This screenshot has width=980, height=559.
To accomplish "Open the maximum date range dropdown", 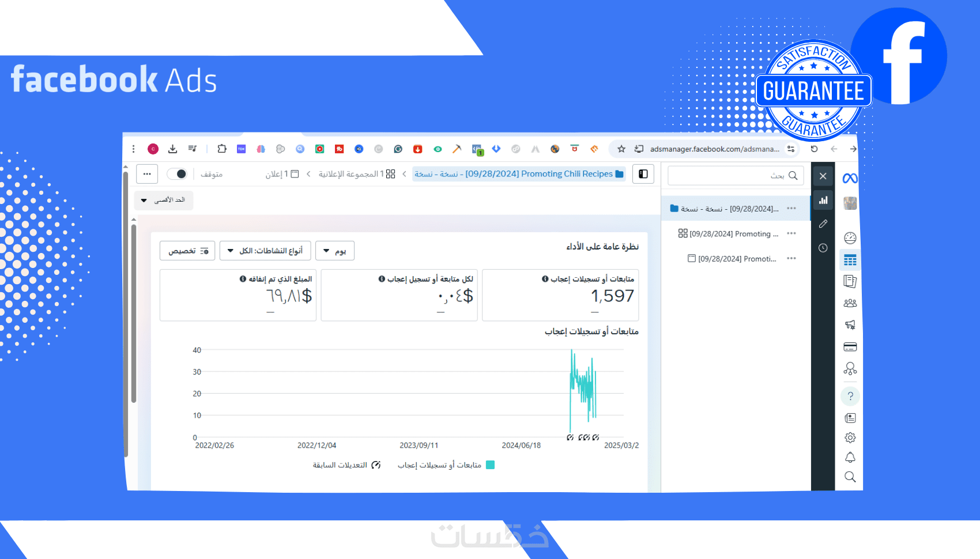I will pos(164,200).
